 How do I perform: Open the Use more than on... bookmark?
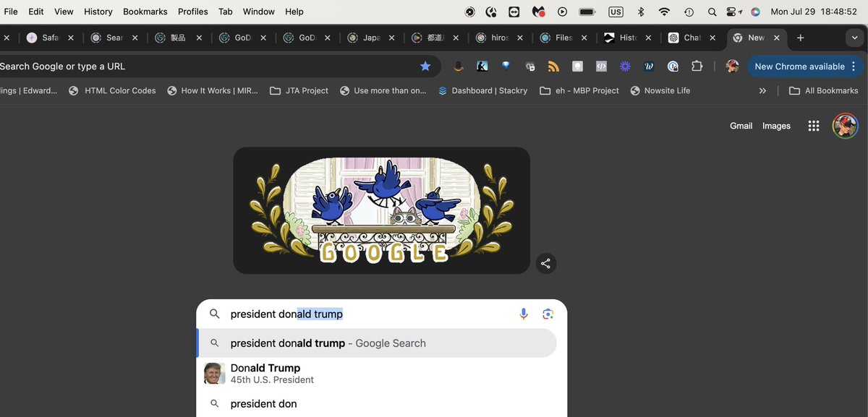[x=383, y=90]
